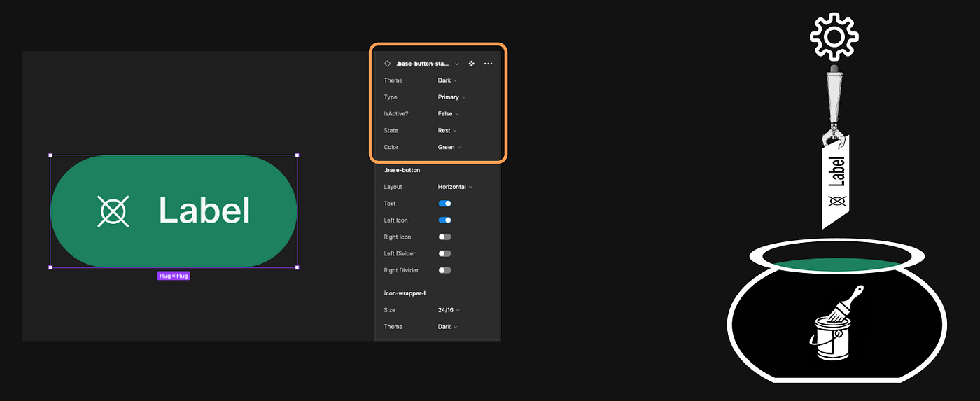980x401 pixels.
Task: Open the icon-wrapper-l Theme dropdown
Action: [x=448, y=327]
